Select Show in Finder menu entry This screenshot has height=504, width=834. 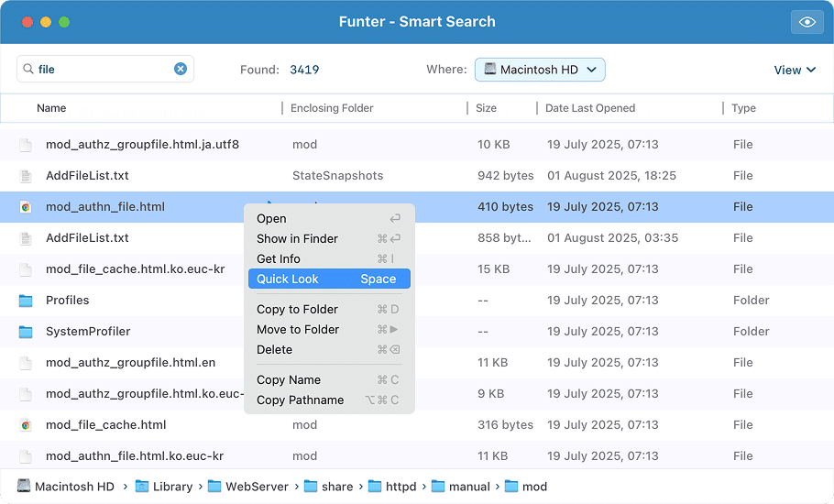(329, 238)
